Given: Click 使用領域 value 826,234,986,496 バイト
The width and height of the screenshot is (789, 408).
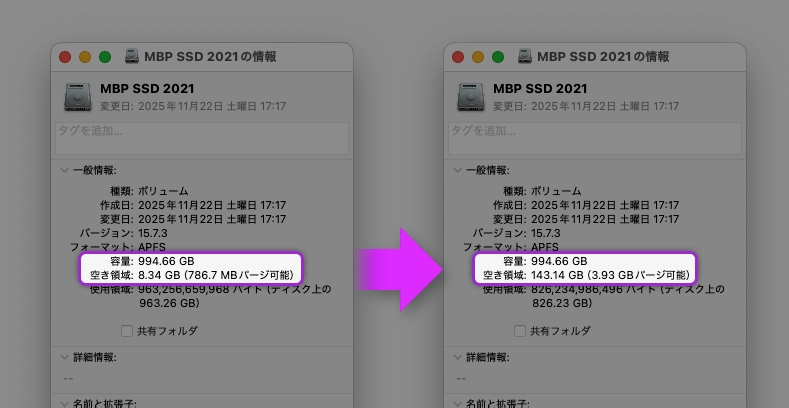Looking at the screenshot, I should pyautogui.click(x=593, y=289).
